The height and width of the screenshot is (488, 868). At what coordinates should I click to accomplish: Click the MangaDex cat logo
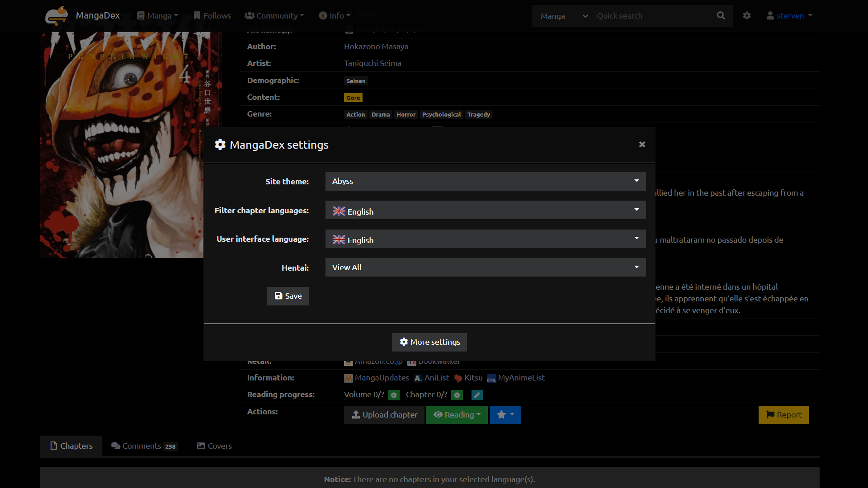pyautogui.click(x=56, y=16)
